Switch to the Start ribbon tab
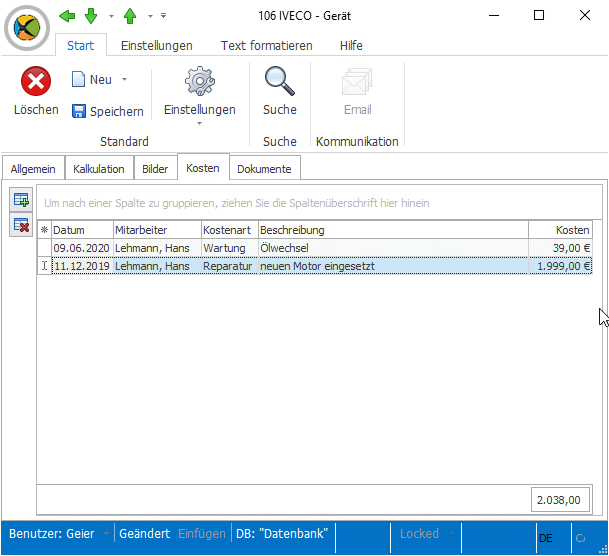 click(x=80, y=46)
